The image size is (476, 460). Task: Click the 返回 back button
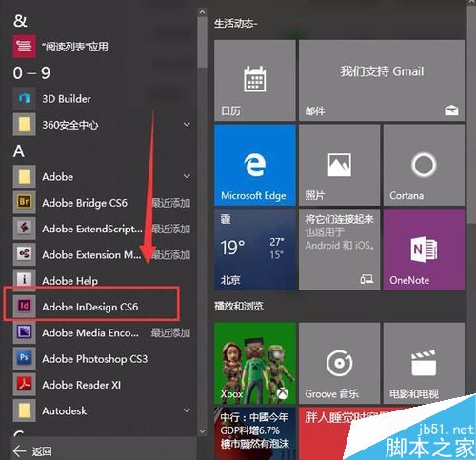32,450
